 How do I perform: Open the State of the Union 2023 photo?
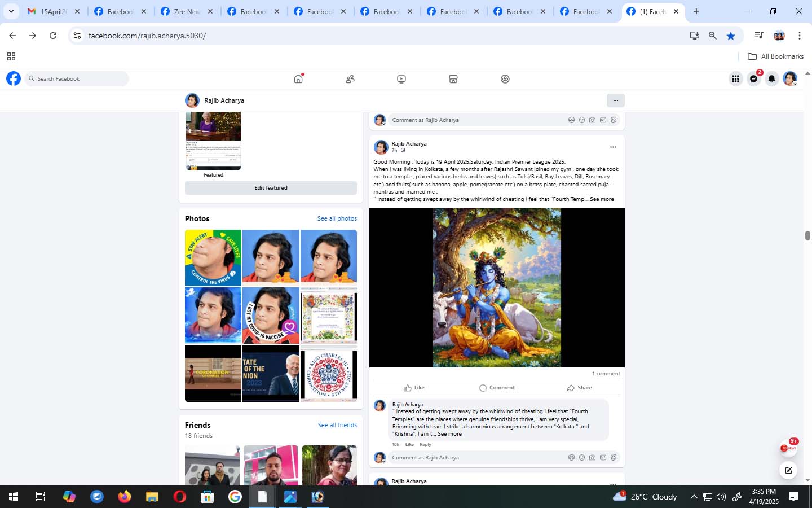[x=271, y=374]
